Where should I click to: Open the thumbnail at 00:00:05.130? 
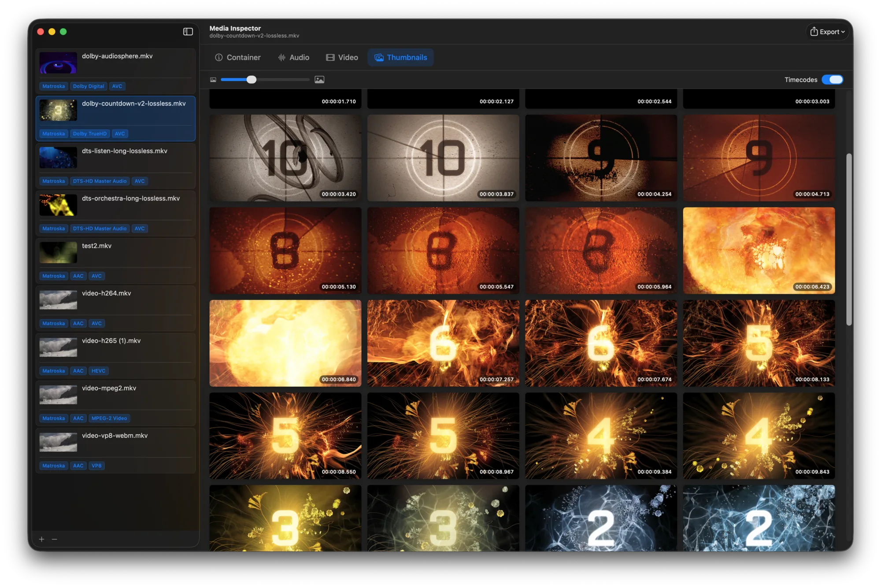[x=285, y=251]
